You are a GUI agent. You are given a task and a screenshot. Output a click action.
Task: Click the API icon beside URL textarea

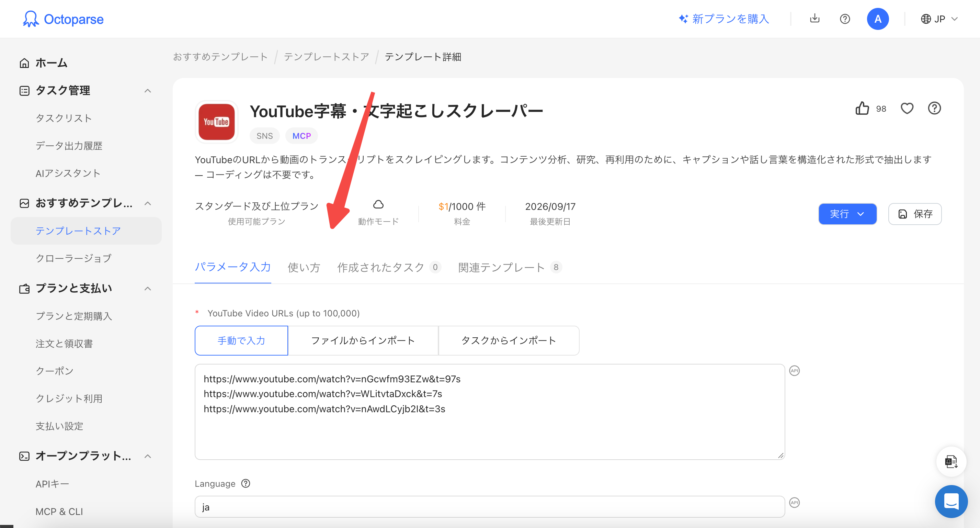coord(794,370)
